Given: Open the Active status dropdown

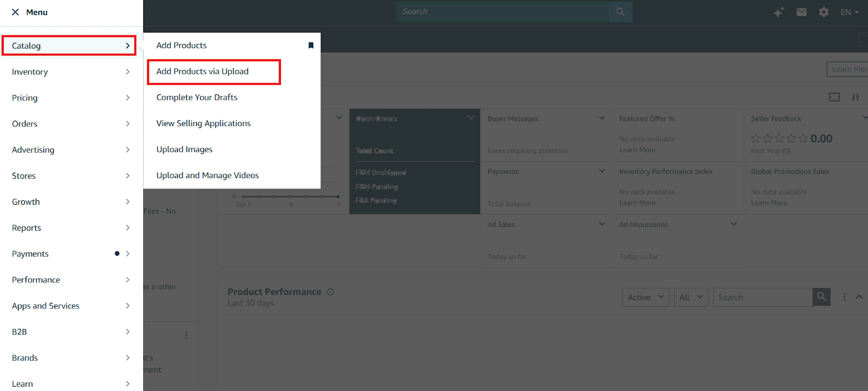Looking at the screenshot, I should (646, 297).
